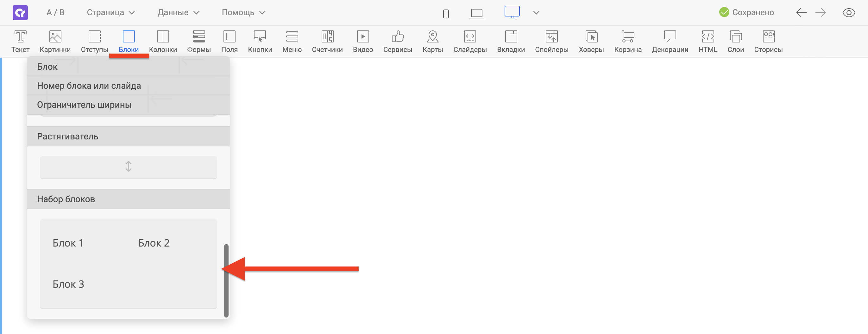868x334 pixels.
Task: Switch to laptop preview
Action: tap(476, 14)
